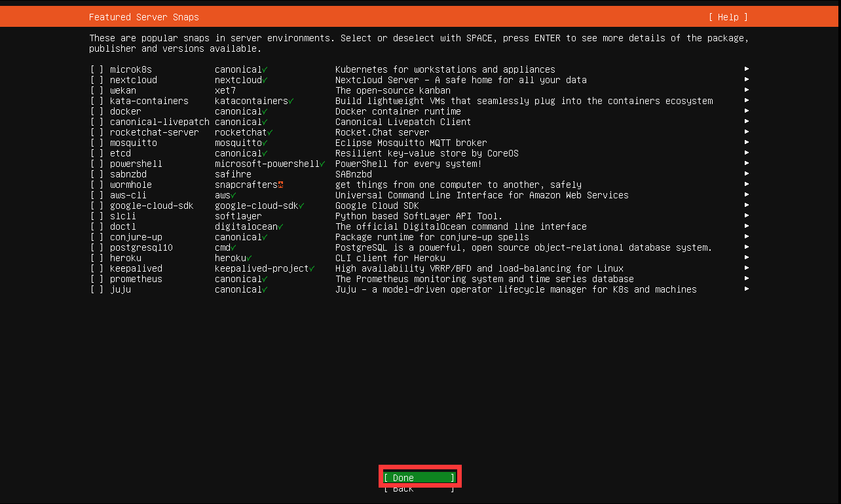Click the "digitalocean" publisher name

[x=246, y=226]
